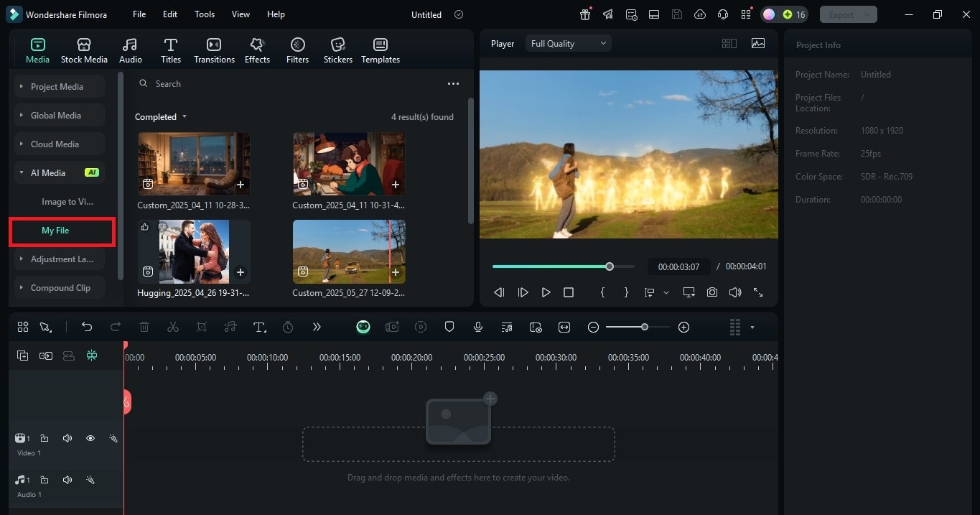This screenshot has height=515, width=980.
Task: Add Custom_2025_04_11 10-28 clip to timeline
Action: pyautogui.click(x=241, y=185)
